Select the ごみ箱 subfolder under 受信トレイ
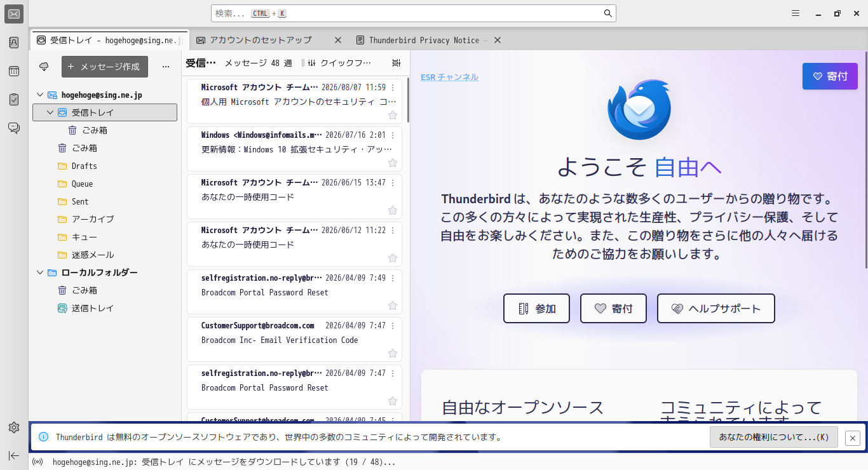 pos(105,130)
